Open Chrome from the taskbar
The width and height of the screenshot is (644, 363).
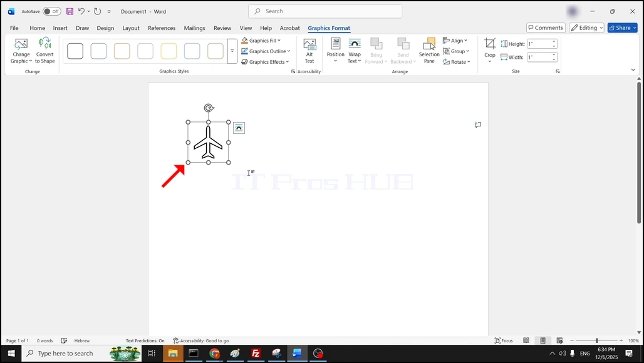pos(214,353)
